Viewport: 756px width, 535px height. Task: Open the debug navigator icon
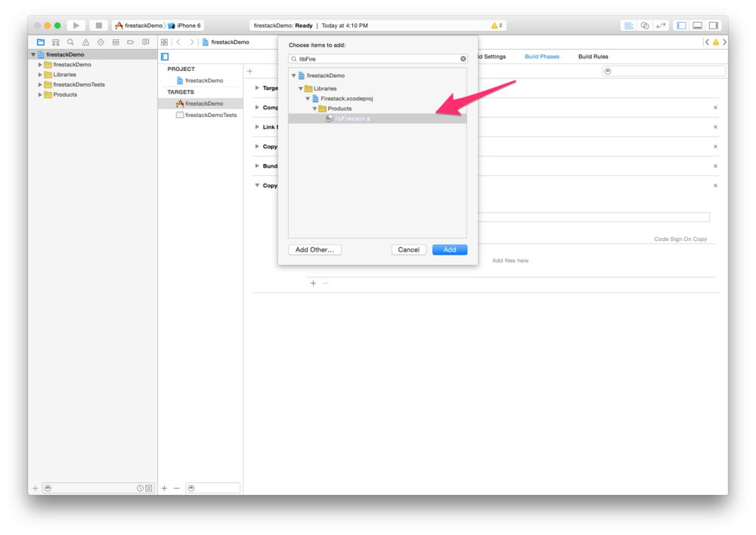pos(115,42)
